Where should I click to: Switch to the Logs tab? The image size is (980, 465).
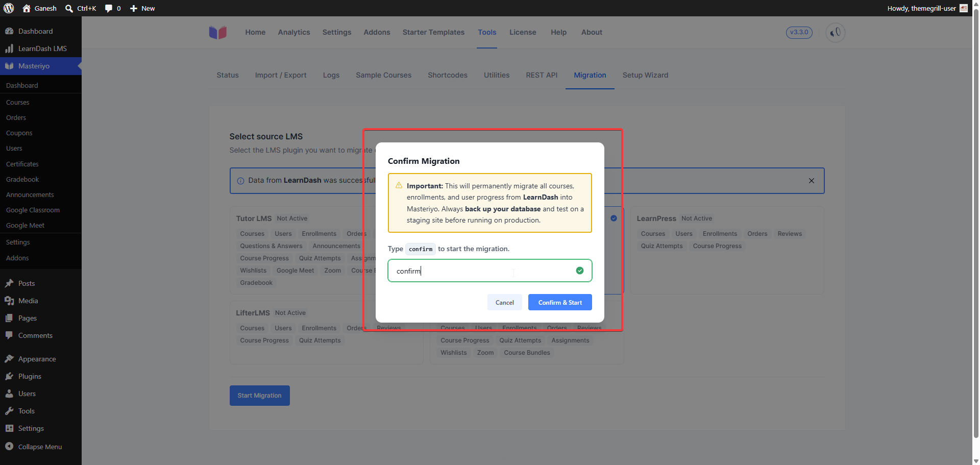click(x=331, y=75)
